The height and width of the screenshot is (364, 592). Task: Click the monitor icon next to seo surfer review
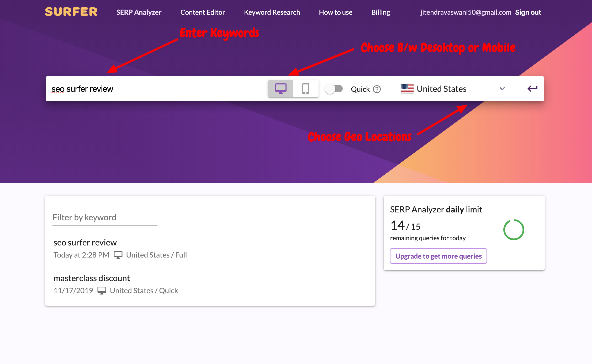(x=119, y=254)
